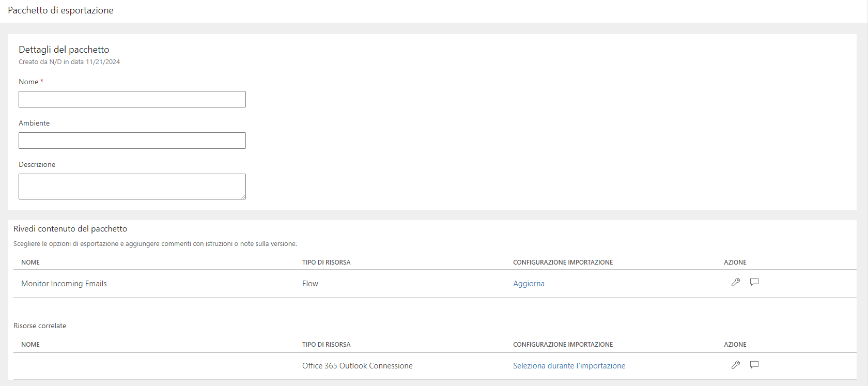Screen dimensions: 868x386
Task: Click the Risorse correlate heading
Action: 40,326
